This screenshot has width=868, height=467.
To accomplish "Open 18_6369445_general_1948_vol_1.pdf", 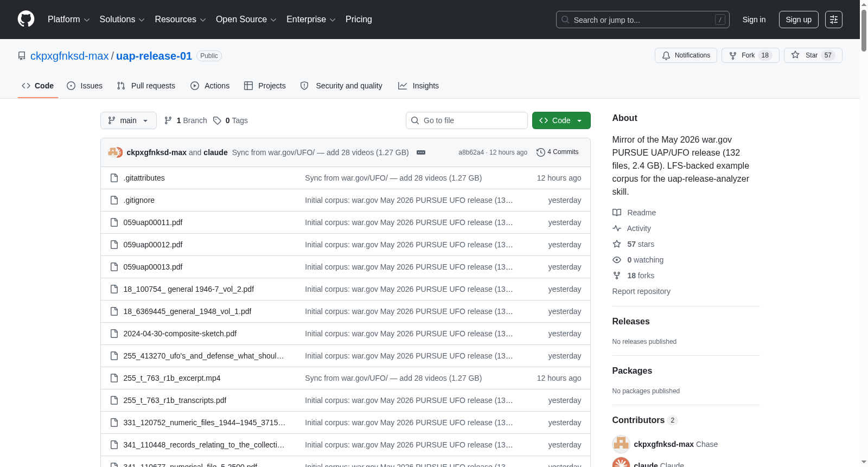I will pos(187,311).
